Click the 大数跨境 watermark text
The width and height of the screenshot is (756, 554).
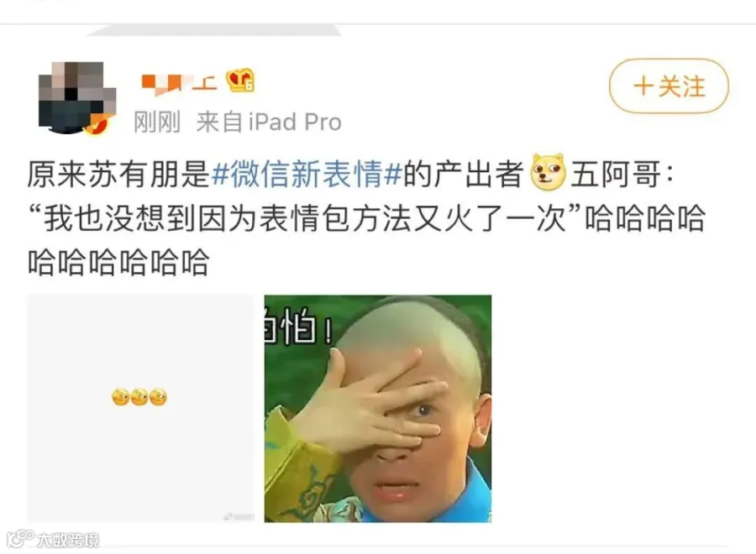click(x=68, y=540)
